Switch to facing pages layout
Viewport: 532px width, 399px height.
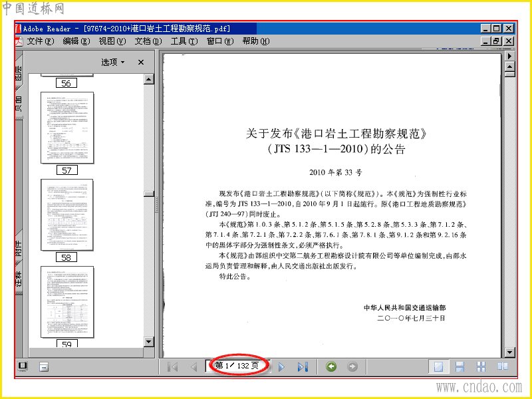[x=503, y=366]
